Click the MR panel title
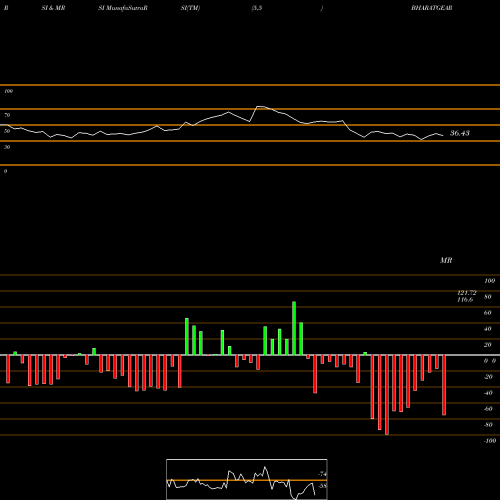Image resolution: width=500 pixels, height=500 pixels. pos(446,260)
